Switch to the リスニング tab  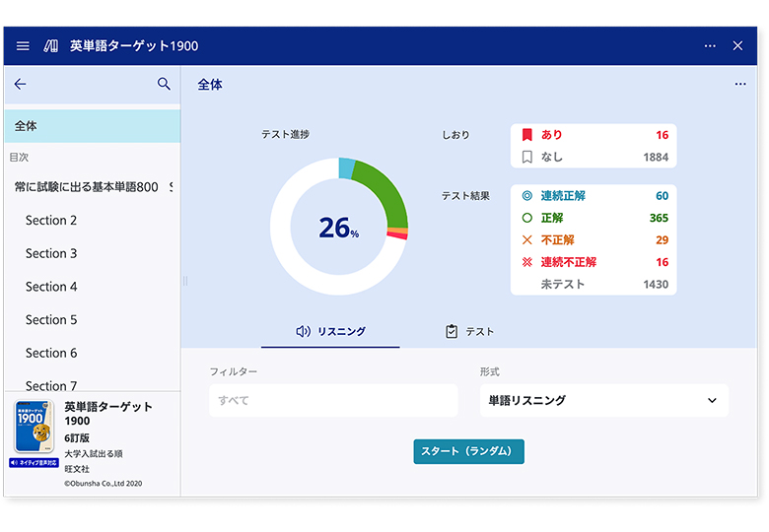click(330, 332)
